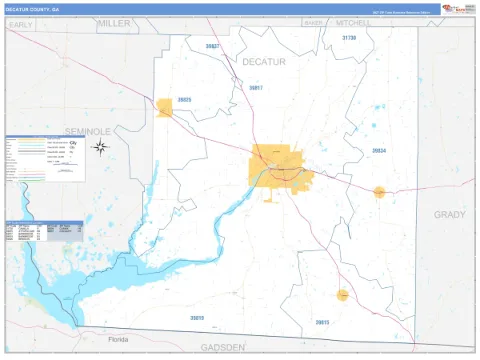Click the MILLER county label

114,23
